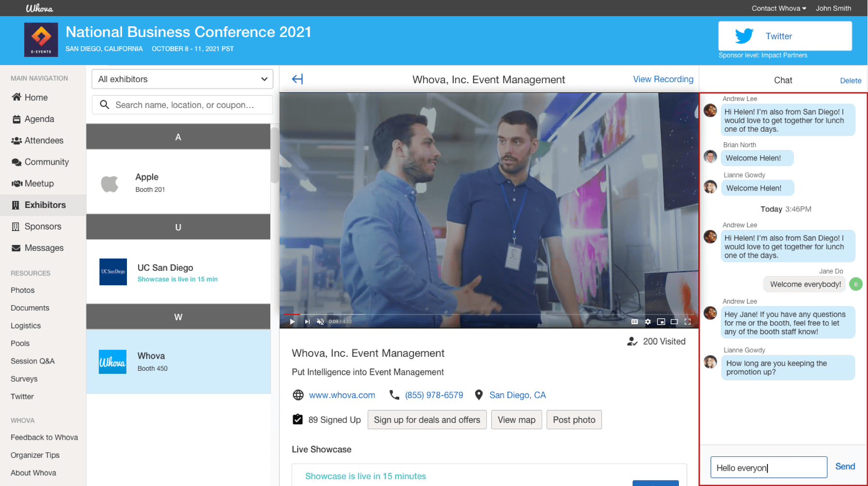
Task: Enable theater mode on the video
Action: [x=674, y=321]
